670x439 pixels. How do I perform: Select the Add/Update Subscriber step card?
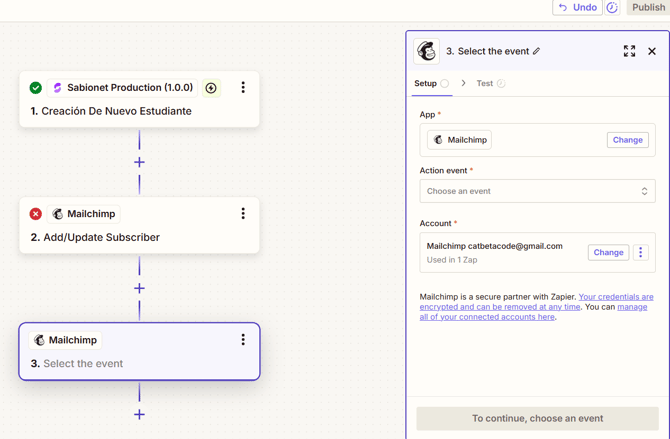pos(139,225)
